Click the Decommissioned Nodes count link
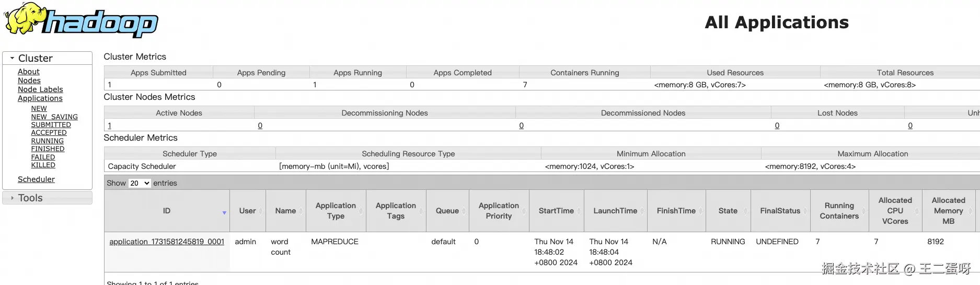980x285 pixels. (x=522, y=126)
